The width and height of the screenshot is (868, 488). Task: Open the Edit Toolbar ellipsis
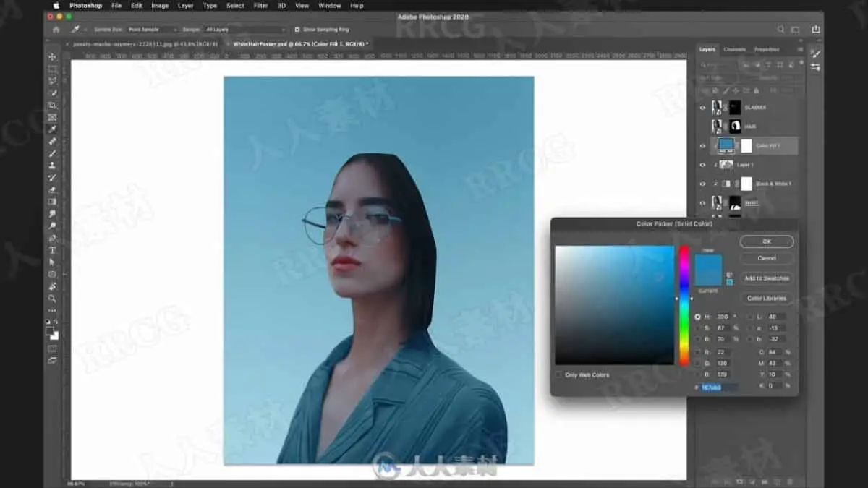pos(52,310)
